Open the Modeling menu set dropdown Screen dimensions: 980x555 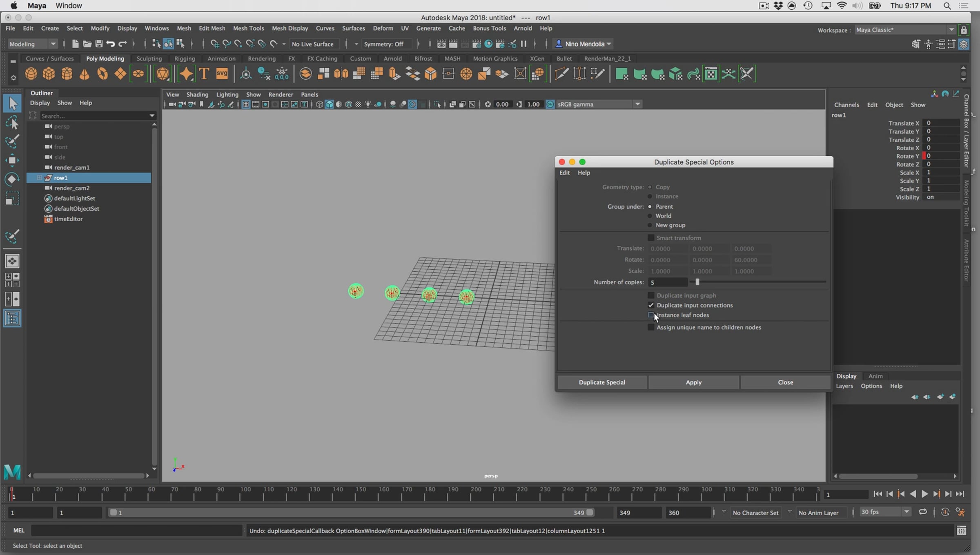[33, 44]
